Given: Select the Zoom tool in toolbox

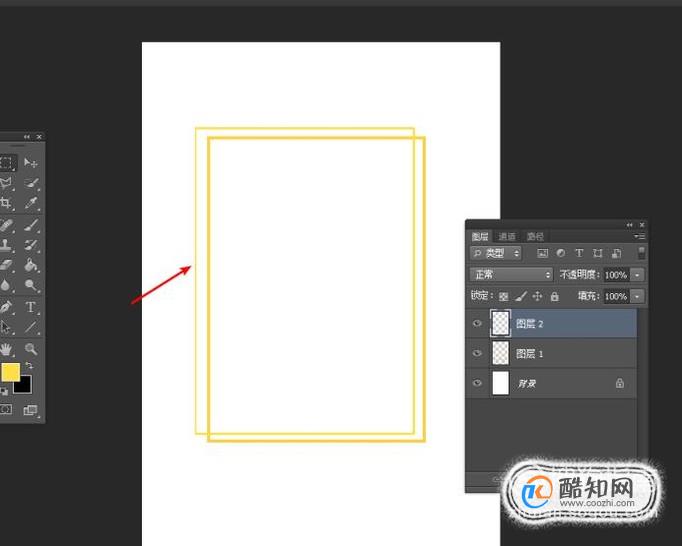Looking at the screenshot, I should (x=31, y=349).
